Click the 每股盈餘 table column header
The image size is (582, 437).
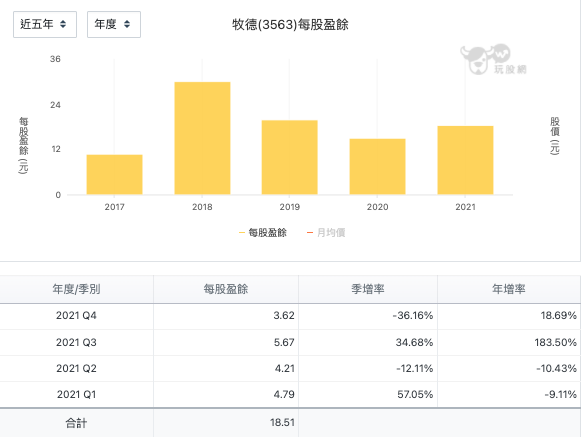[x=226, y=289]
